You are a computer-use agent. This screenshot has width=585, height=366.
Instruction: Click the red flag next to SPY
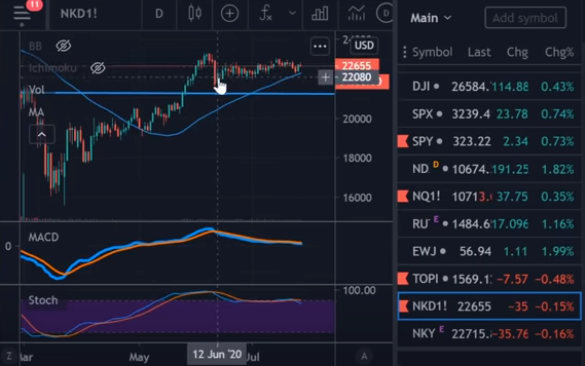pyautogui.click(x=403, y=141)
